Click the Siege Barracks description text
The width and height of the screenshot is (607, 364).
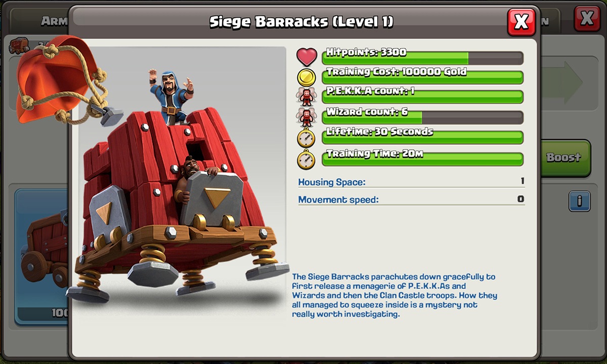point(395,296)
